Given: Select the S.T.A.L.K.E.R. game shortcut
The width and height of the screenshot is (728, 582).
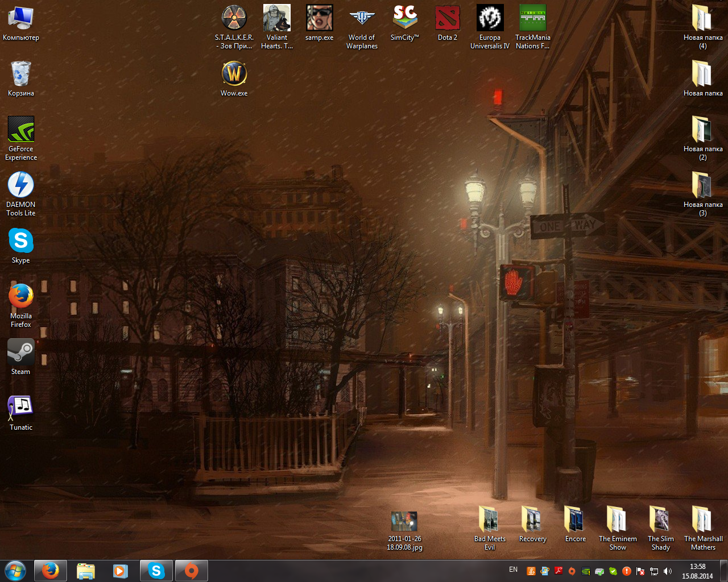Looking at the screenshot, I should [x=234, y=27].
